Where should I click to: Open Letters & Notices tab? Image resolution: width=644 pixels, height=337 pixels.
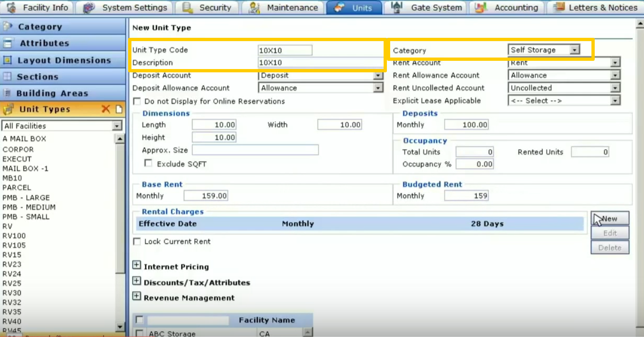click(x=595, y=7)
